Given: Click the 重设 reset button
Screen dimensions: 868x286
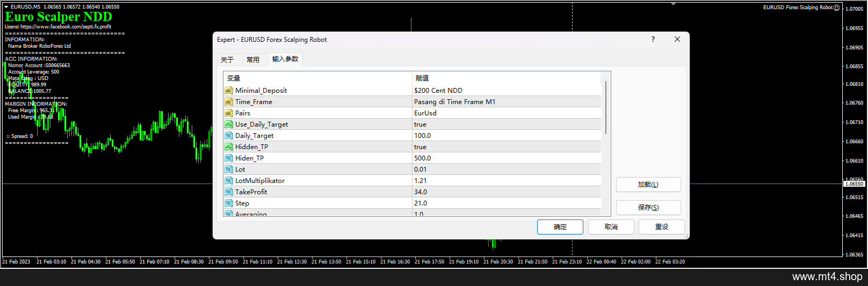Looking at the screenshot, I should (662, 227).
